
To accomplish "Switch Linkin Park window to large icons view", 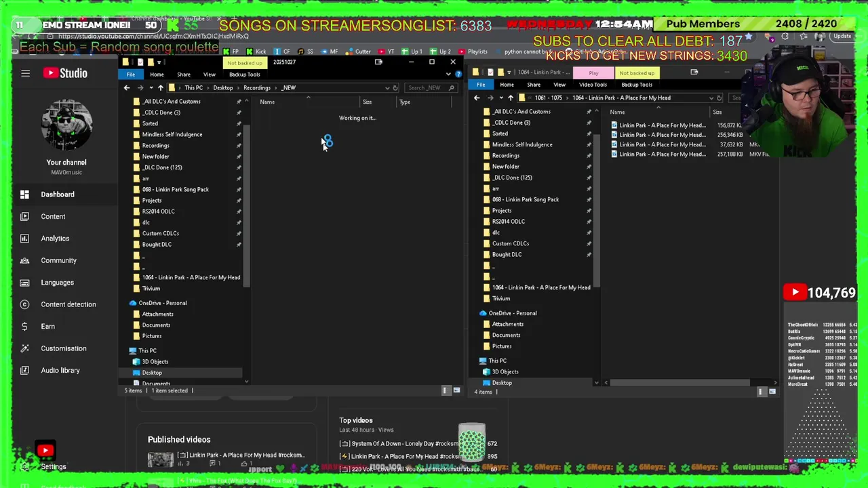I will (x=772, y=392).
